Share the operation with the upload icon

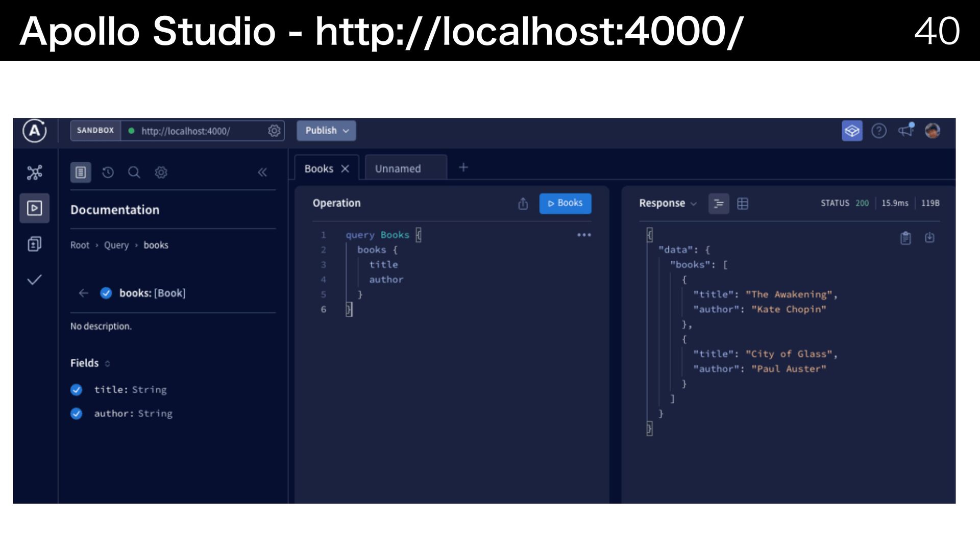tap(523, 204)
